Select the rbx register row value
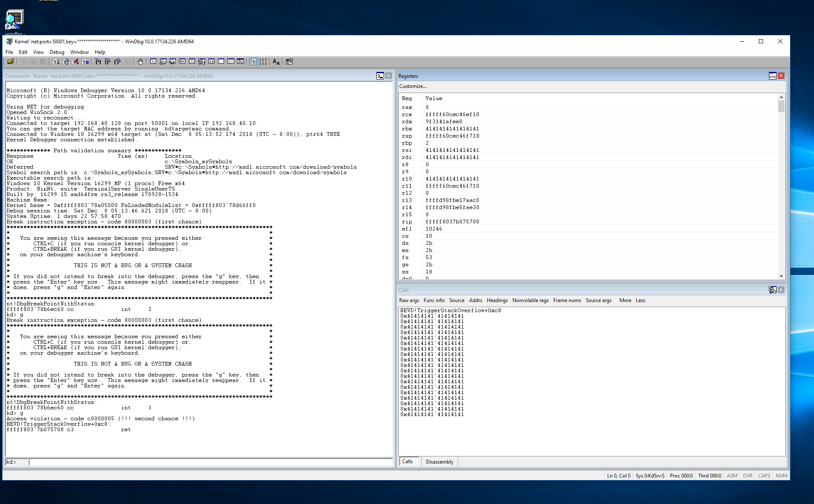This screenshot has height=504, width=814. click(x=452, y=129)
